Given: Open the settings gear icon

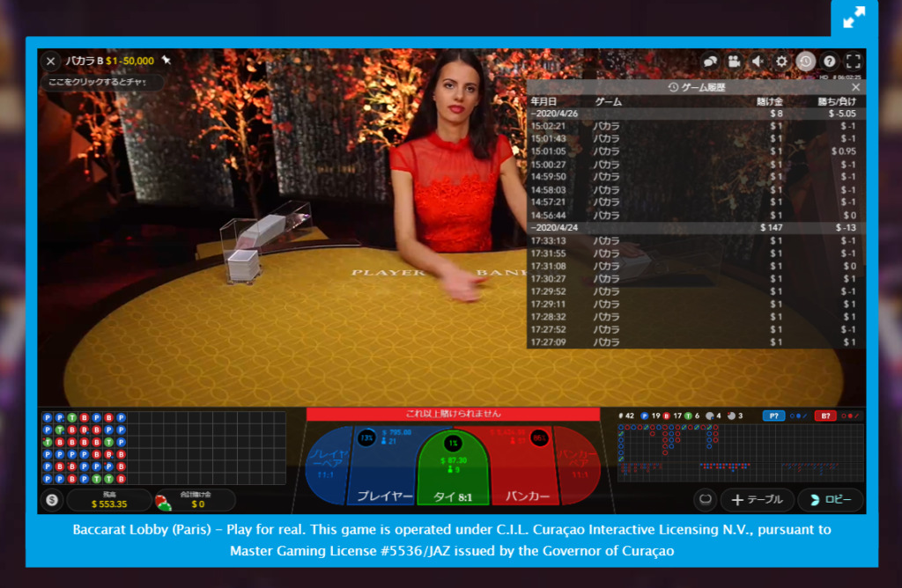Looking at the screenshot, I should 781,62.
